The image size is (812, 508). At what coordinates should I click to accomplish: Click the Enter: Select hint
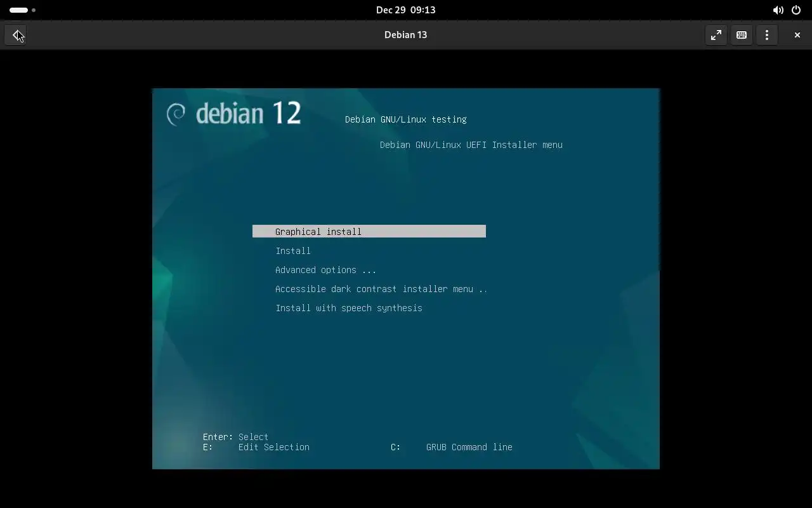tap(236, 437)
